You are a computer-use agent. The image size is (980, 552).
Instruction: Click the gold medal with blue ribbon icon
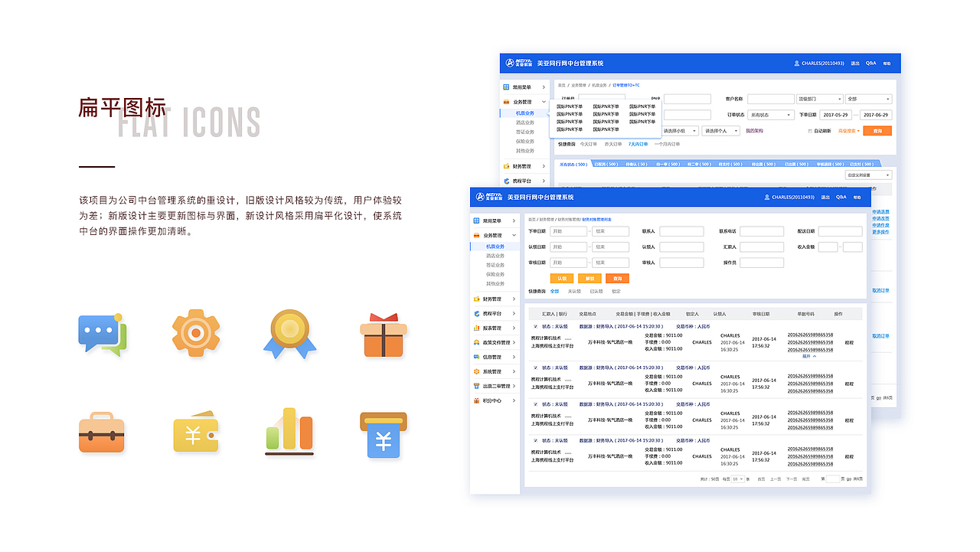click(x=289, y=335)
